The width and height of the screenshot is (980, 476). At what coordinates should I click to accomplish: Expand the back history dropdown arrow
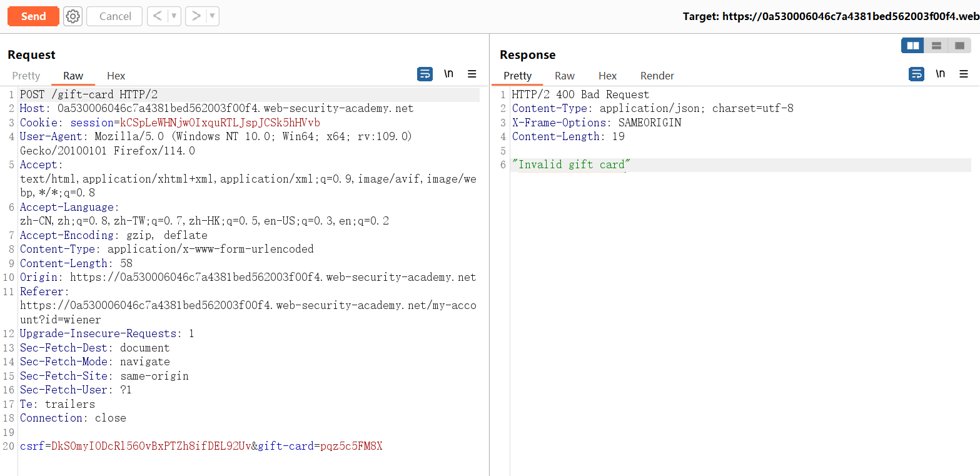[x=174, y=16]
